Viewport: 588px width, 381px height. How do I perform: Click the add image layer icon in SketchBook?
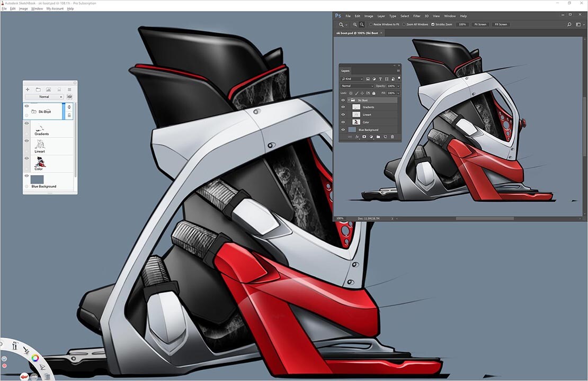pos(48,89)
